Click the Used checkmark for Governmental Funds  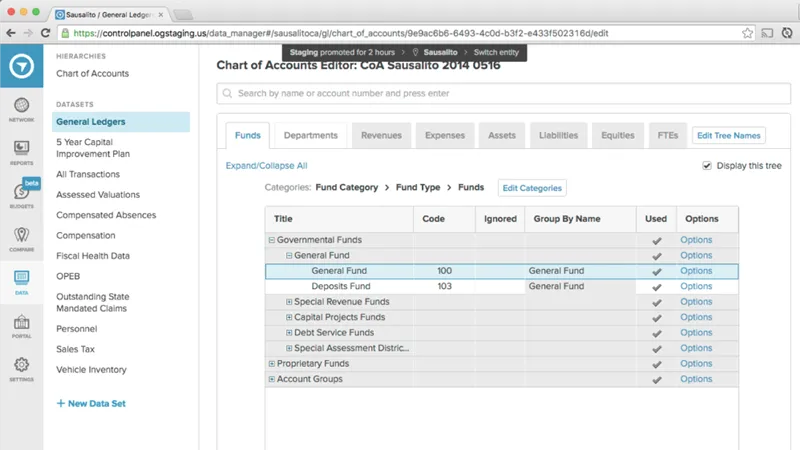click(x=657, y=240)
